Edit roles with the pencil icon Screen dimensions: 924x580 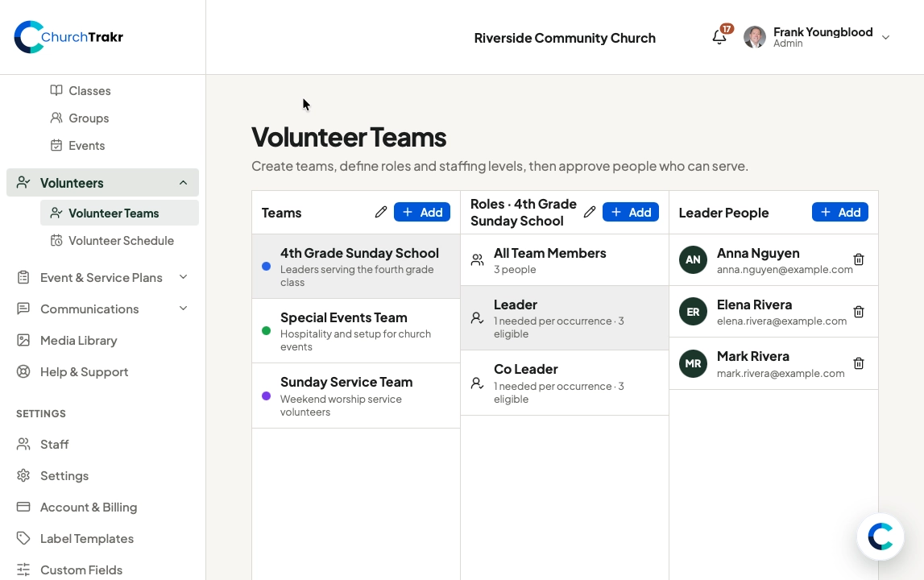tap(590, 212)
